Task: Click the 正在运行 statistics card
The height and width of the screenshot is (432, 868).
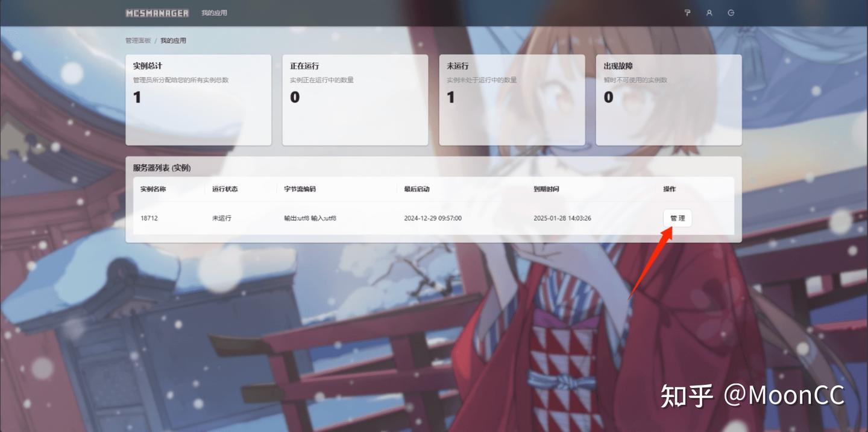Action: pos(355,100)
